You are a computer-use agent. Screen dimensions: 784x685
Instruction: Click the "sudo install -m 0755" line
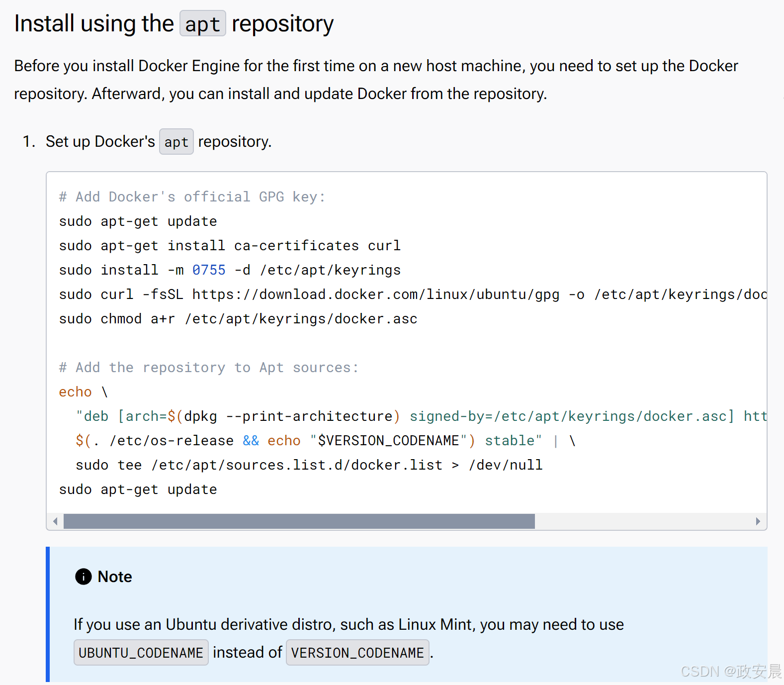pyautogui.click(x=230, y=270)
